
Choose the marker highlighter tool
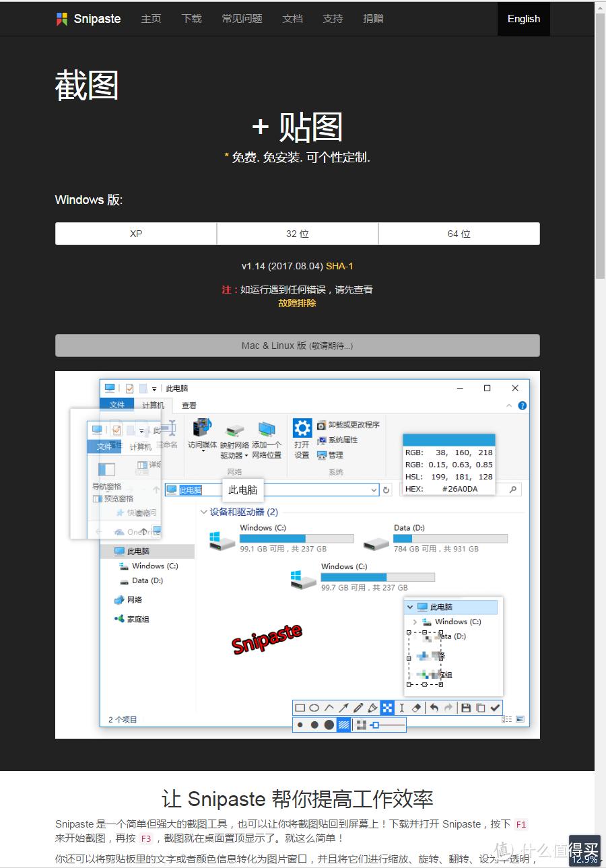[372, 708]
